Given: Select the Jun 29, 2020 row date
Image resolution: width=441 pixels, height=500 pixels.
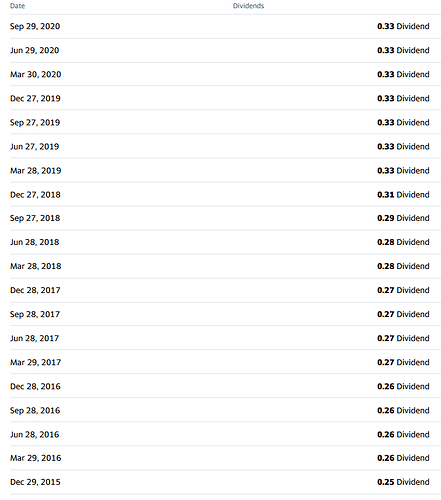Looking at the screenshot, I should (35, 50).
